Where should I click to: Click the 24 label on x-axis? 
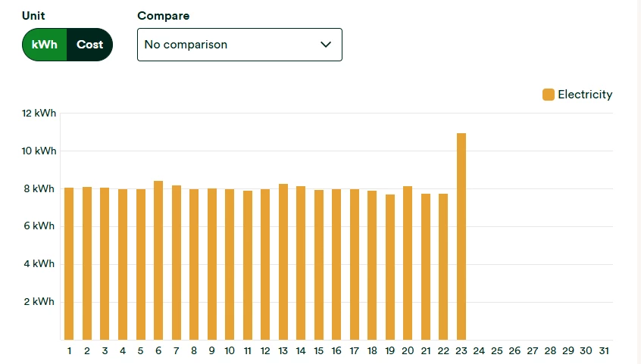(x=479, y=351)
